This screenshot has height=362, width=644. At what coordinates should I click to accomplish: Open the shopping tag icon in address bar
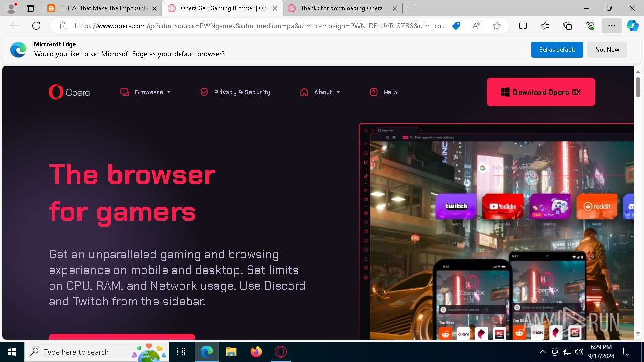[456, 26]
